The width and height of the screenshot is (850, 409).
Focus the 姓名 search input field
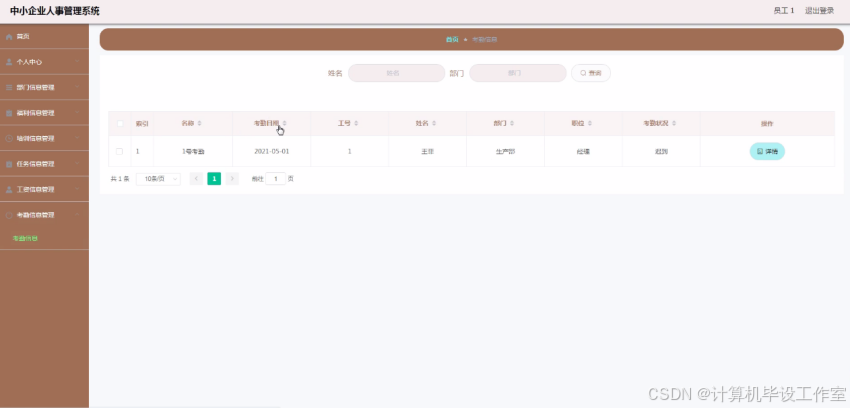pos(396,73)
